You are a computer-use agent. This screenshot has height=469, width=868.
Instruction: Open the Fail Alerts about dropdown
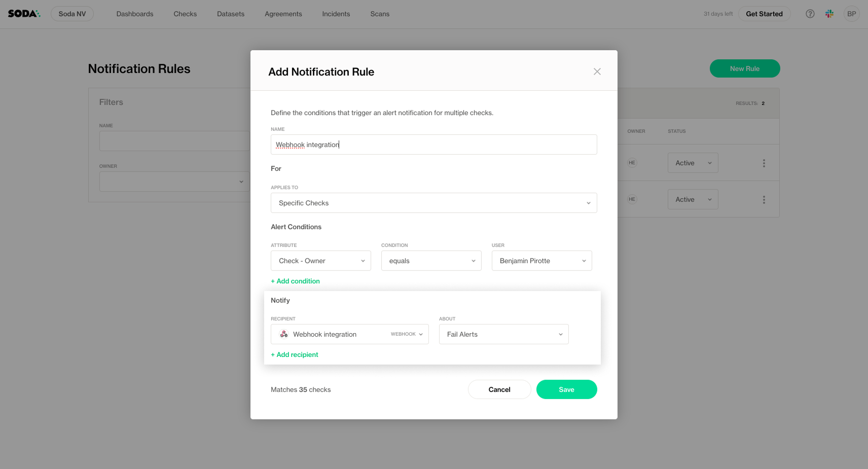pyautogui.click(x=503, y=334)
